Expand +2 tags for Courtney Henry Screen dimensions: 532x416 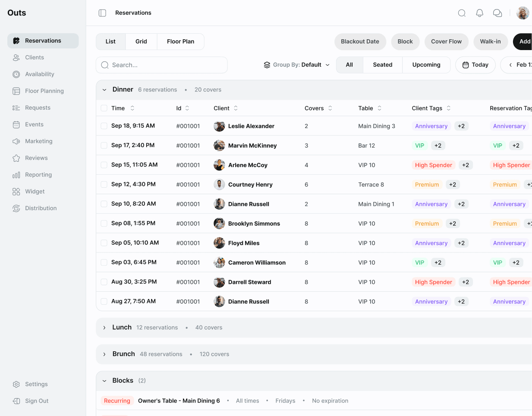[x=453, y=184]
